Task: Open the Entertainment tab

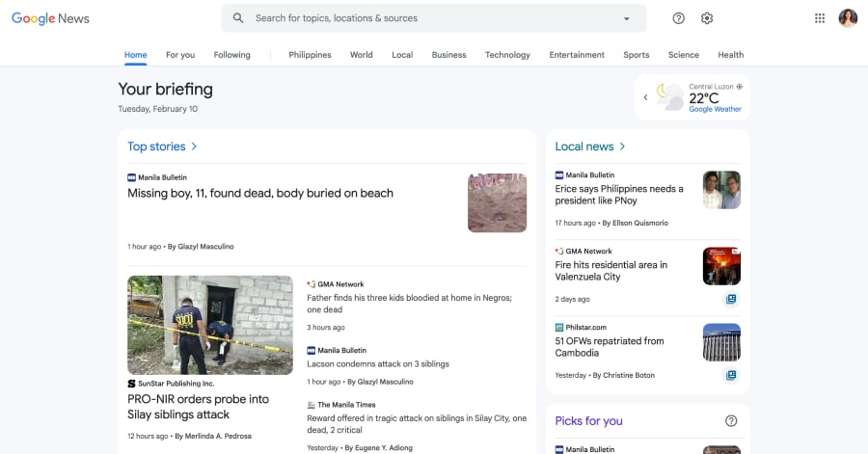Action: tap(577, 55)
